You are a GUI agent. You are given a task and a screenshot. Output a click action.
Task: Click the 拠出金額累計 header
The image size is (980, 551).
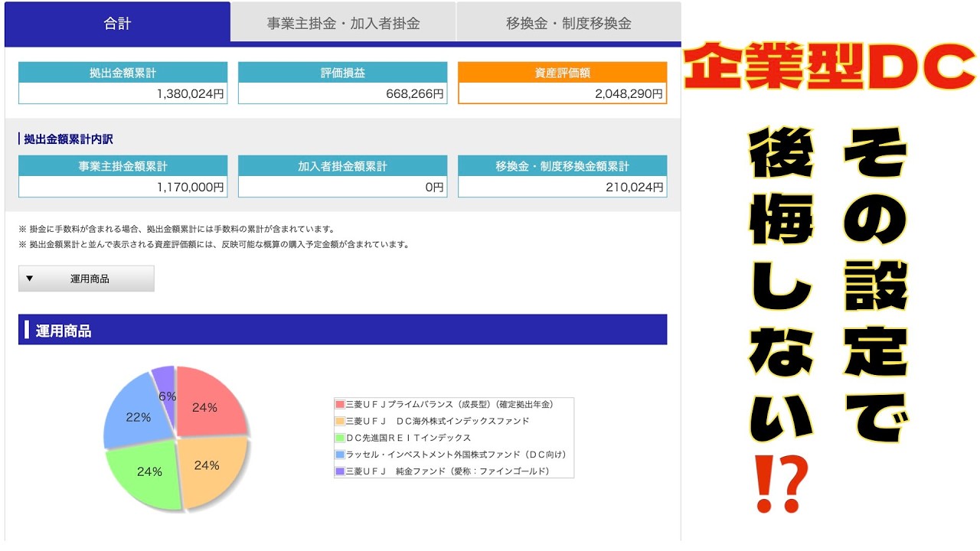[x=122, y=73]
